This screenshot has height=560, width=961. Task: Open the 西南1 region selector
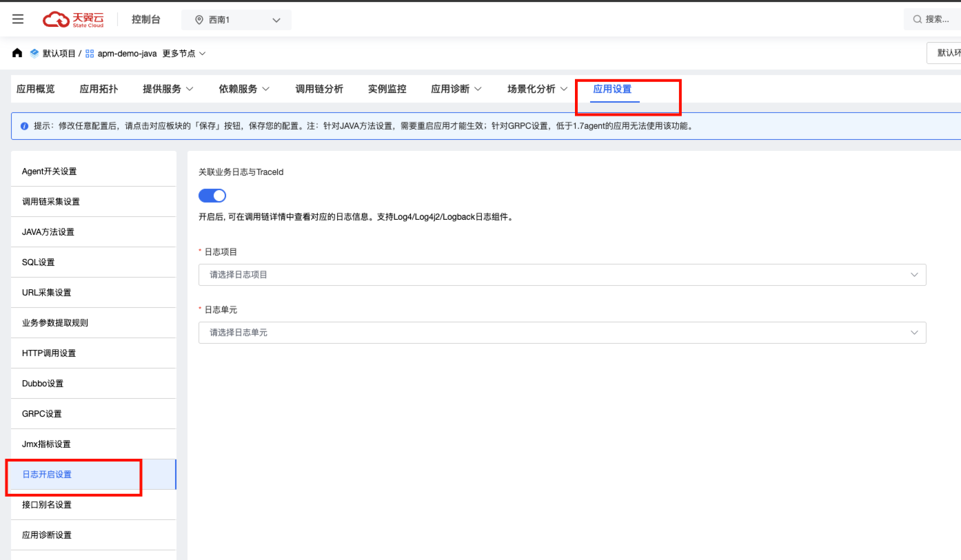(x=236, y=20)
